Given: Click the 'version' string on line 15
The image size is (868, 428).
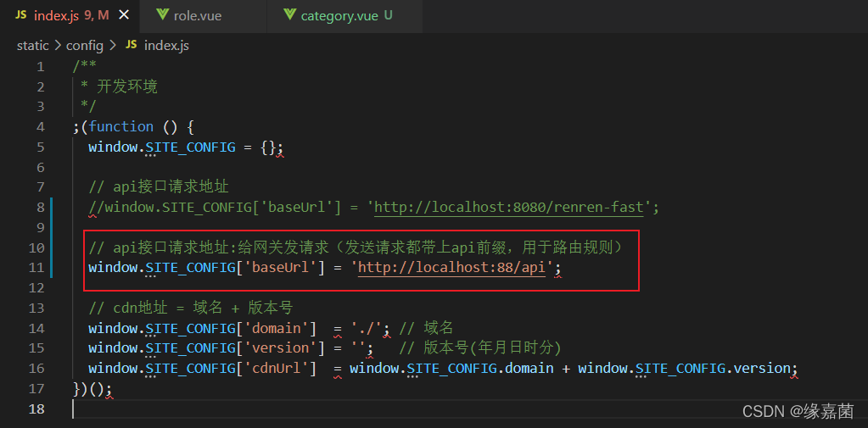Looking at the screenshot, I should click(x=280, y=348).
